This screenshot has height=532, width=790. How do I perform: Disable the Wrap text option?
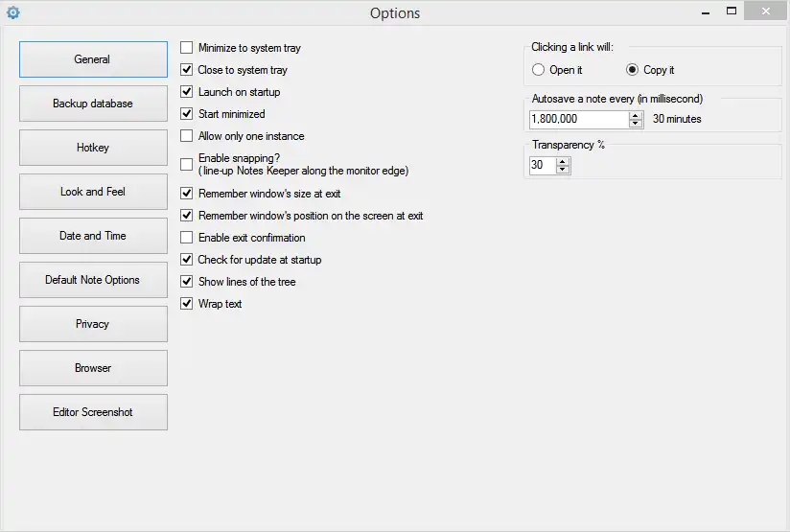(187, 304)
